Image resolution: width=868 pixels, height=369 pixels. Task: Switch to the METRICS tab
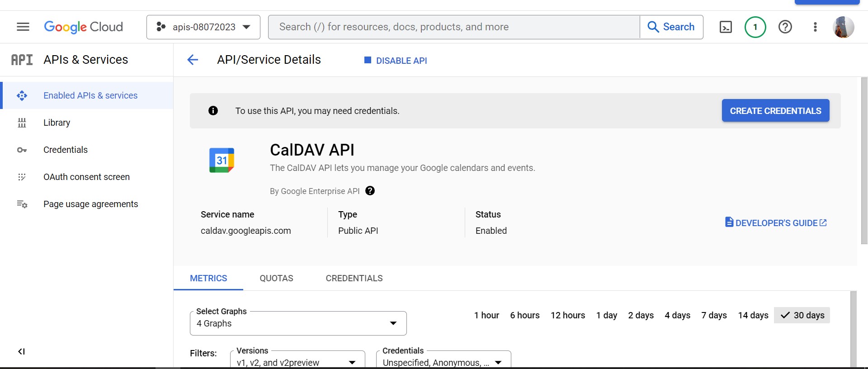point(208,278)
